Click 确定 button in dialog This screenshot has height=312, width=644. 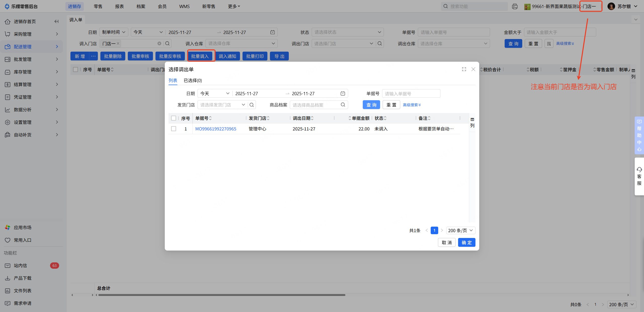coord(466,242)
